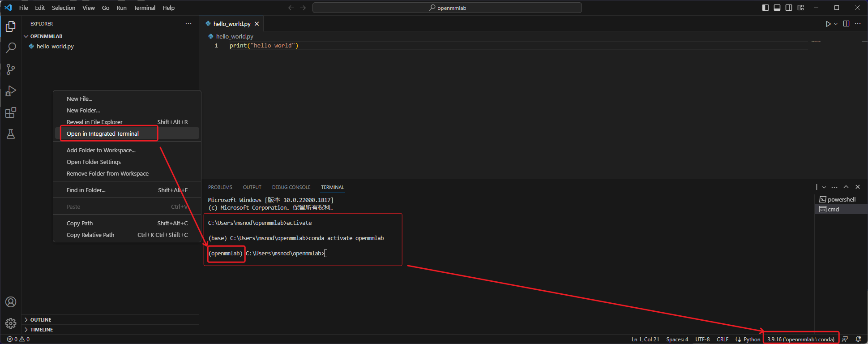Image resolution: width=868 pixels, height=344 pixels.
Task: Toggle the bottom panel layout button
Action: click(x=777, y=8)
